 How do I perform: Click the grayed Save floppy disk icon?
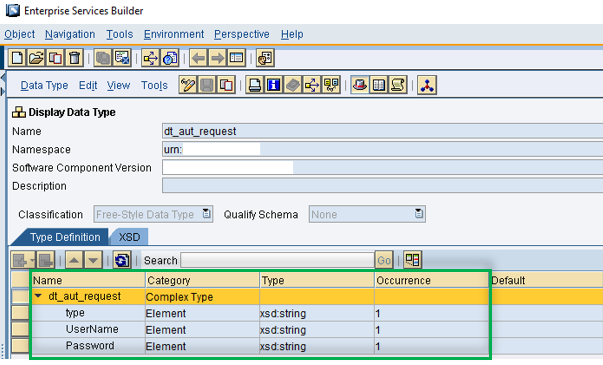coord(207,85)
